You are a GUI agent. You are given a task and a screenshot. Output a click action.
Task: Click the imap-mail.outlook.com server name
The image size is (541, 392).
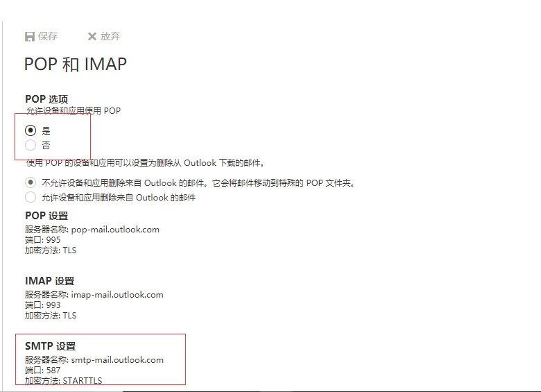point(117,295)
